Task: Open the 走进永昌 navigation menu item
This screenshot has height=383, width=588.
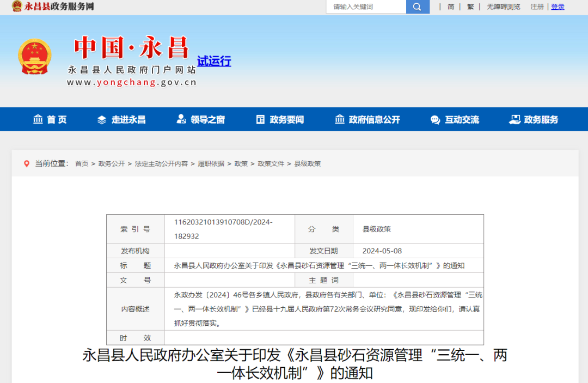Action: [128, 119]
